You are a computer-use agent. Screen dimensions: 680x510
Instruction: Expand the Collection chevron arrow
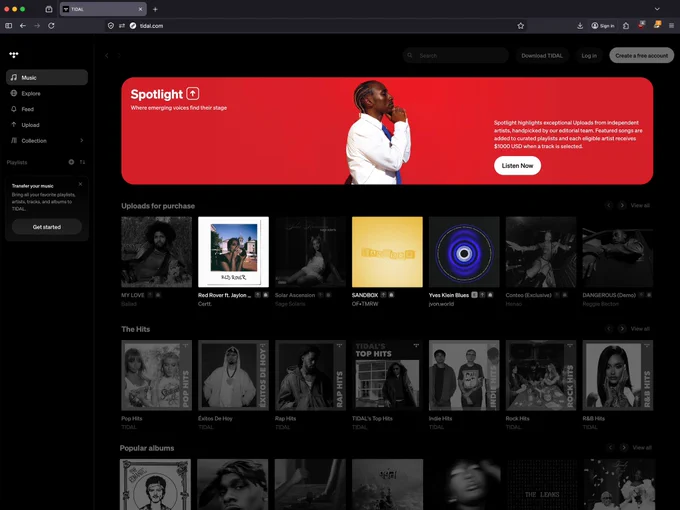point(82,141)
